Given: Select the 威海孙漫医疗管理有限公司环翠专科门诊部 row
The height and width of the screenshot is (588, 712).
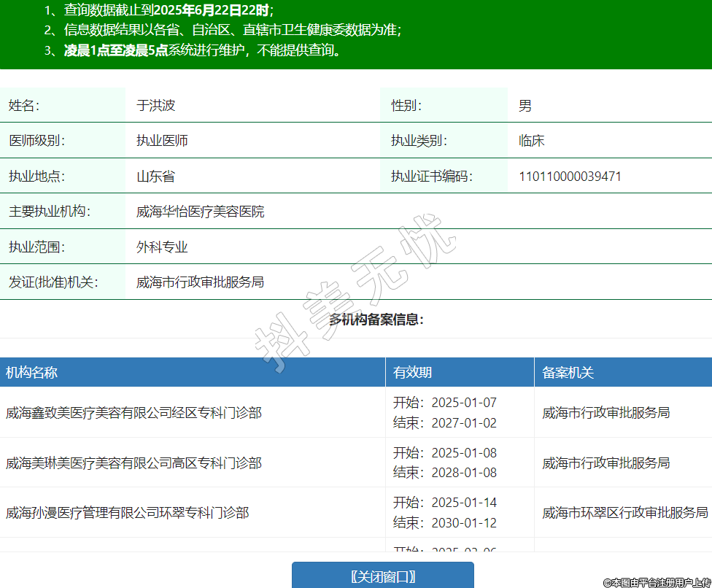Looking at the screenshot, I should (128, 513).
